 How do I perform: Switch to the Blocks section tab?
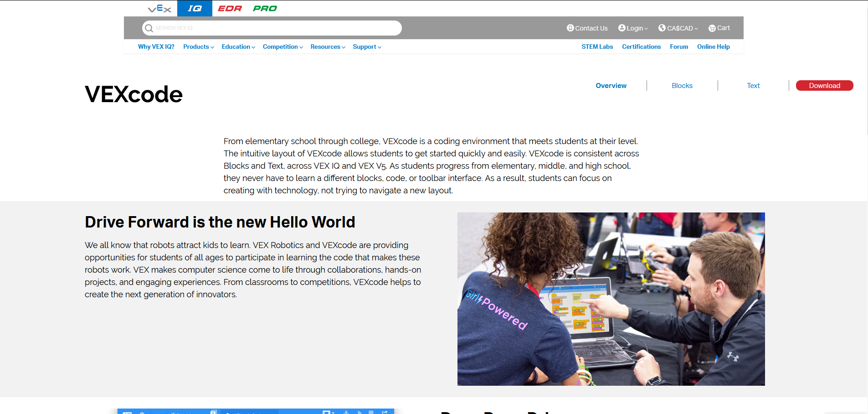(x=682, y=86)
